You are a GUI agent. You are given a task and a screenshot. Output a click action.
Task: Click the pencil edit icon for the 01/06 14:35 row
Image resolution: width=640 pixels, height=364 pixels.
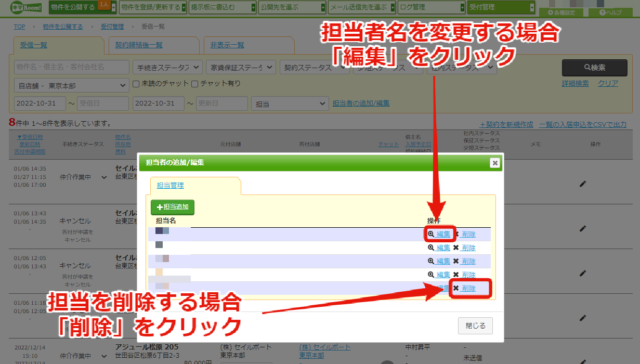583,184
